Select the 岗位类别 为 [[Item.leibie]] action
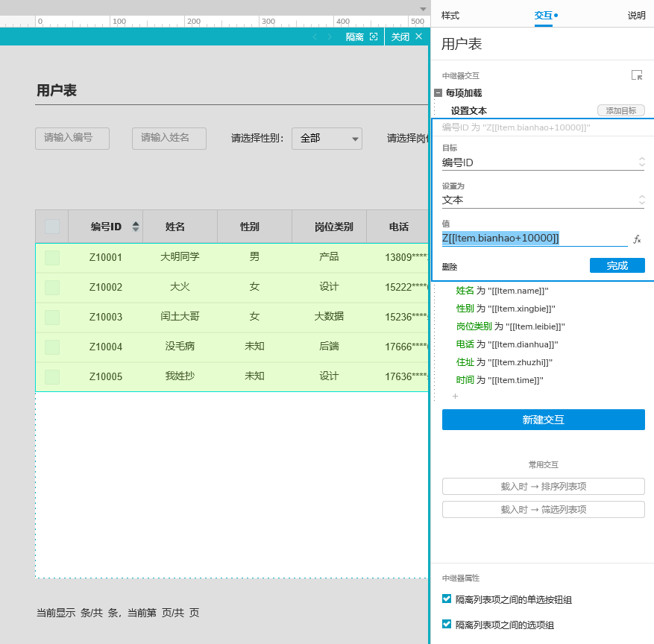654x644 pixels. 510,326
